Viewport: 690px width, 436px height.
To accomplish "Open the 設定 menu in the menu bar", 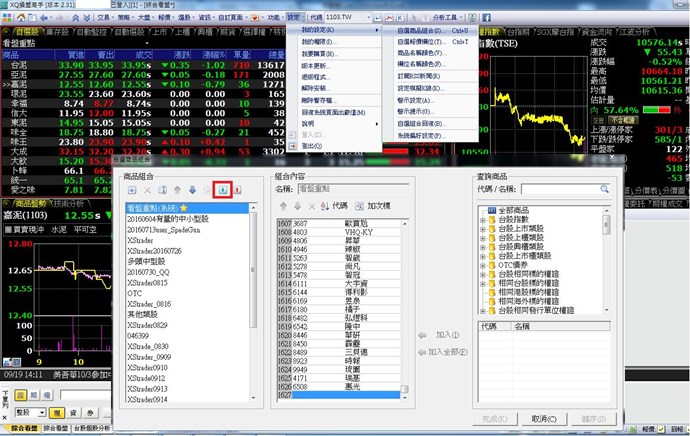I will click(x=293, y=18).
